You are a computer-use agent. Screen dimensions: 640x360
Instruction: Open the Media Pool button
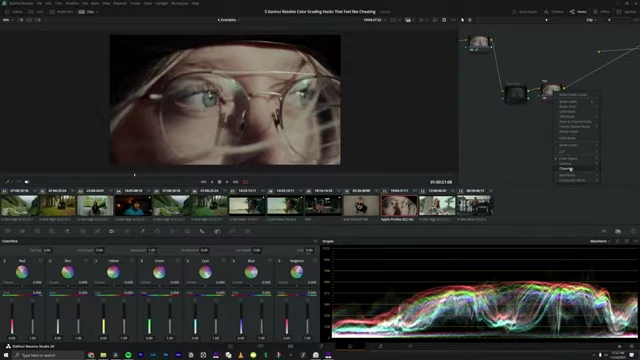click(61, 12)
